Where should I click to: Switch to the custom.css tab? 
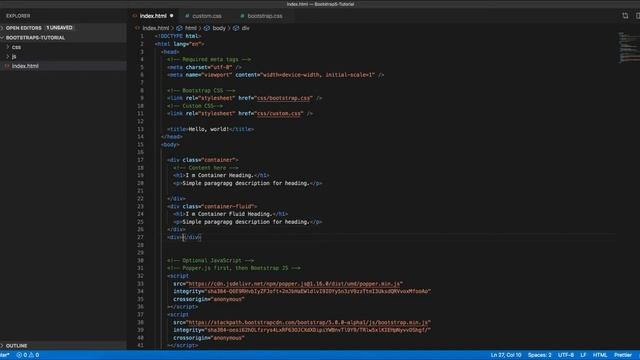207,16
